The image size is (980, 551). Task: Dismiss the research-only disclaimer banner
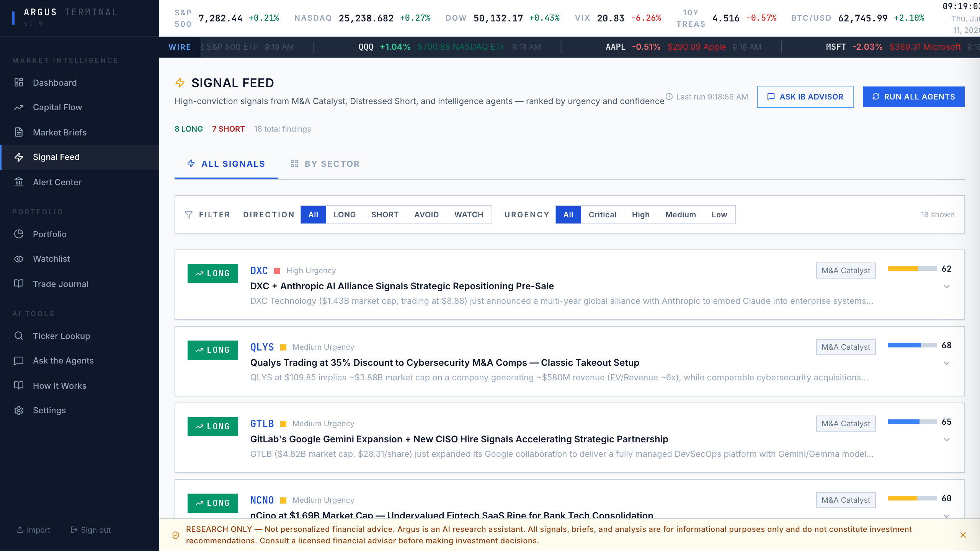tap(963, 535)
